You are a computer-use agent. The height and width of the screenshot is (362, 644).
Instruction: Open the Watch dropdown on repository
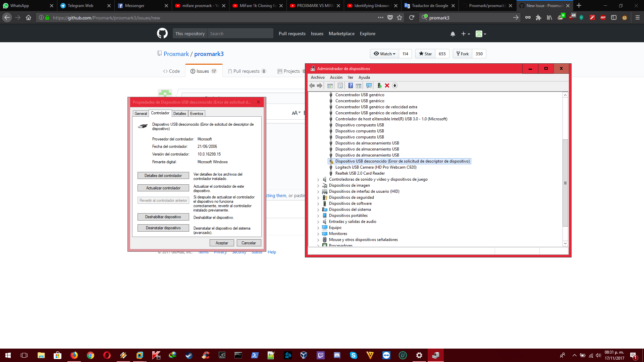point(384,54)
